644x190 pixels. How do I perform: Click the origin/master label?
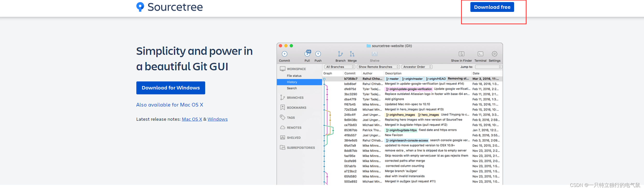pos(412,79)
